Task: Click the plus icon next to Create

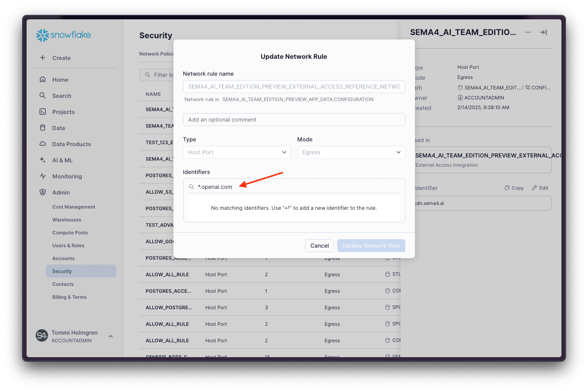Action: coord(43,58)
